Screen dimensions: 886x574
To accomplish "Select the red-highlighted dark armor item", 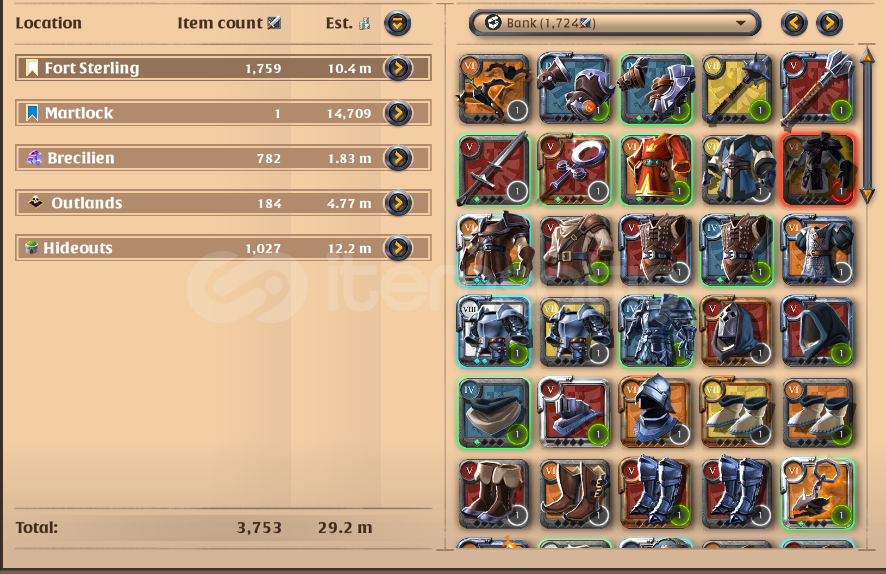I will [817, 169].
